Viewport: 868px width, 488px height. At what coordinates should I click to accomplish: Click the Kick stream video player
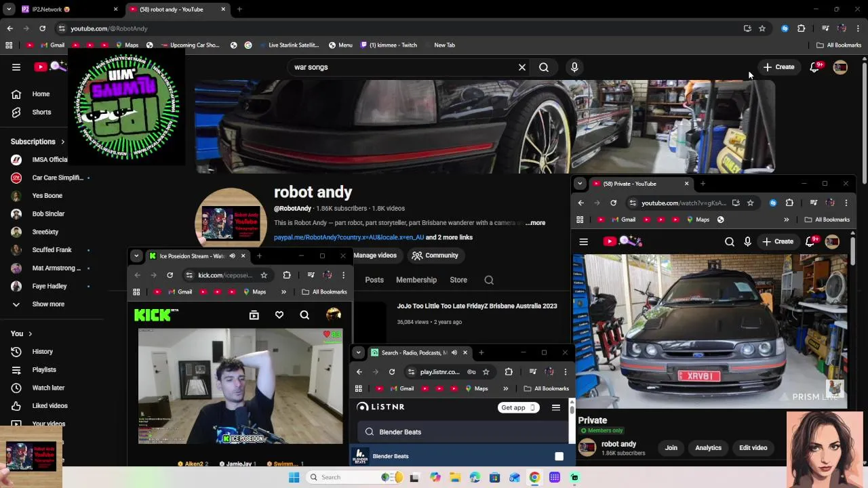[241, 386]
